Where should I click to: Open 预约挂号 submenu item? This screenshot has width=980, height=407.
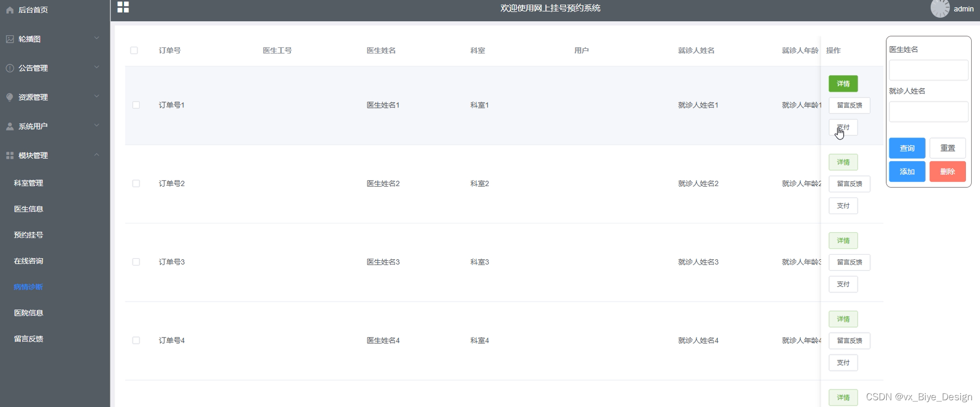point(29,235)
